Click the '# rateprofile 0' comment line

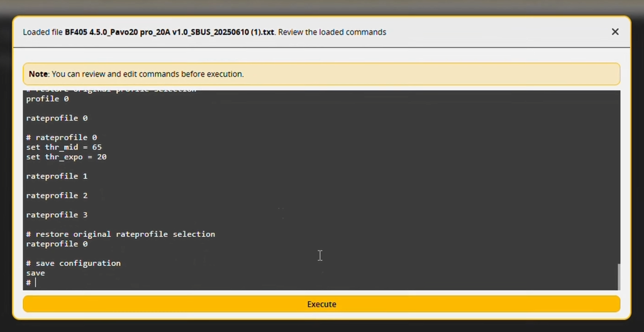[x=62, y=137]
